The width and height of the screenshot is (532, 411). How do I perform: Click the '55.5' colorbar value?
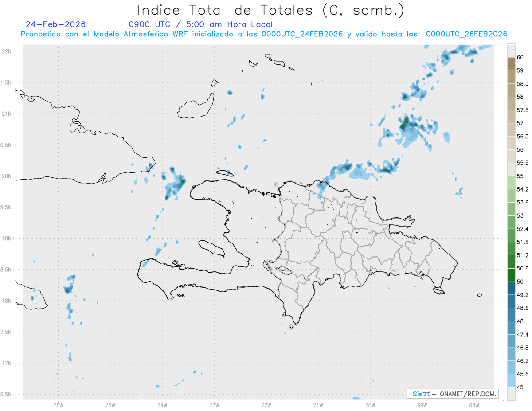tap(523, 163)
